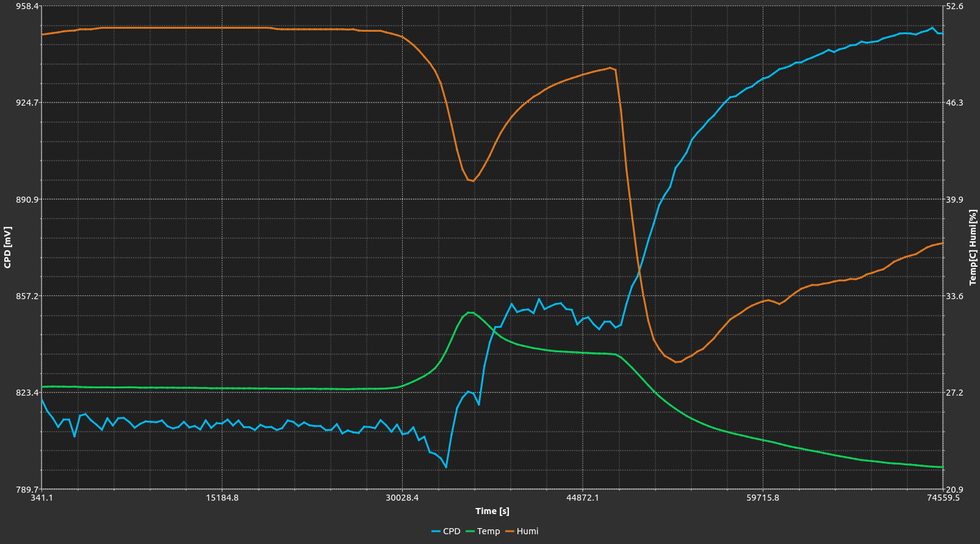Click the peak of the green Temp curve
980x544 pixels.
pyautogui.click(x=470, y=313)
